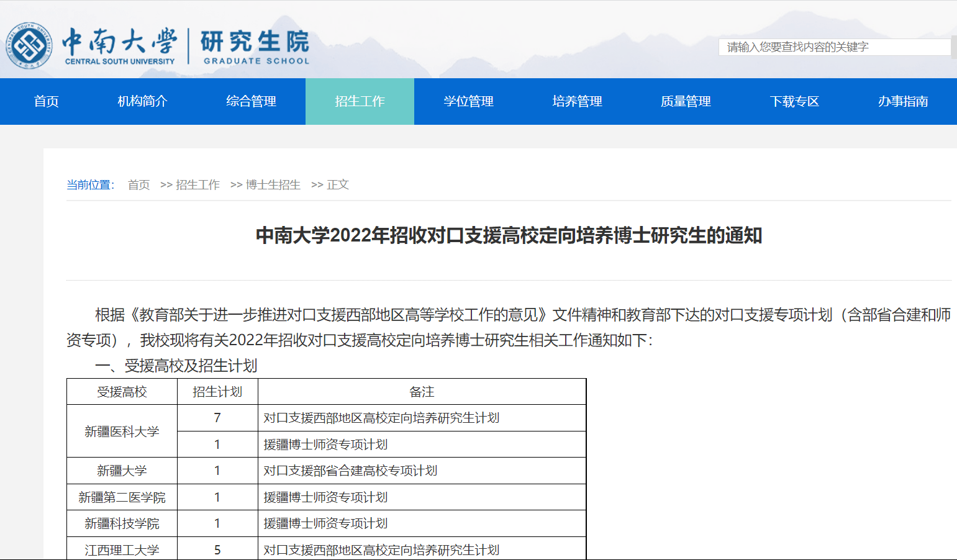Select the 受援高校 table header
957x560 pixels.
click(122, 392)
